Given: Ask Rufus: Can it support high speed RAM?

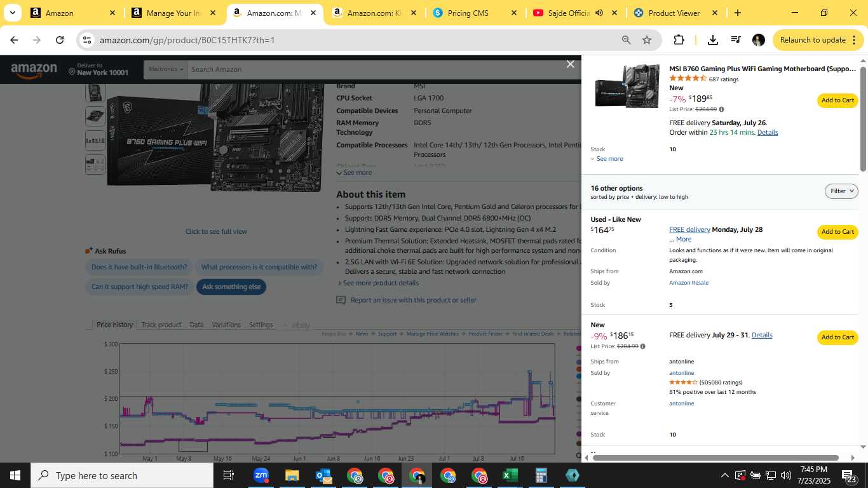Looking at the screenshot, I should (x=140, y=287).
